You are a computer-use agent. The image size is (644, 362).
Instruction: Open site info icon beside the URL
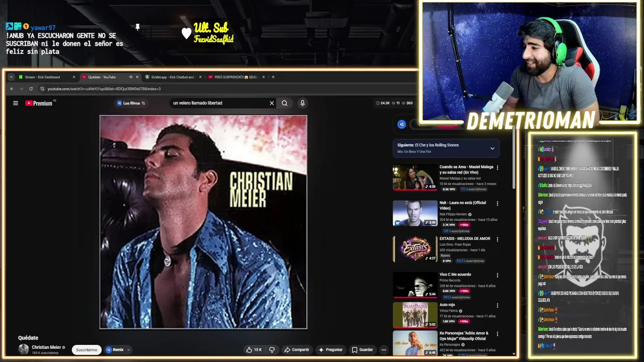point(43,89)
